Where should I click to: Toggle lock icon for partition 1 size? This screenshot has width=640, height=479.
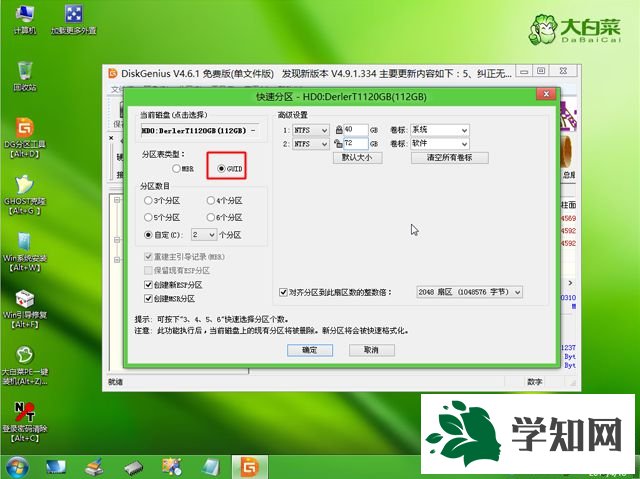338,130
